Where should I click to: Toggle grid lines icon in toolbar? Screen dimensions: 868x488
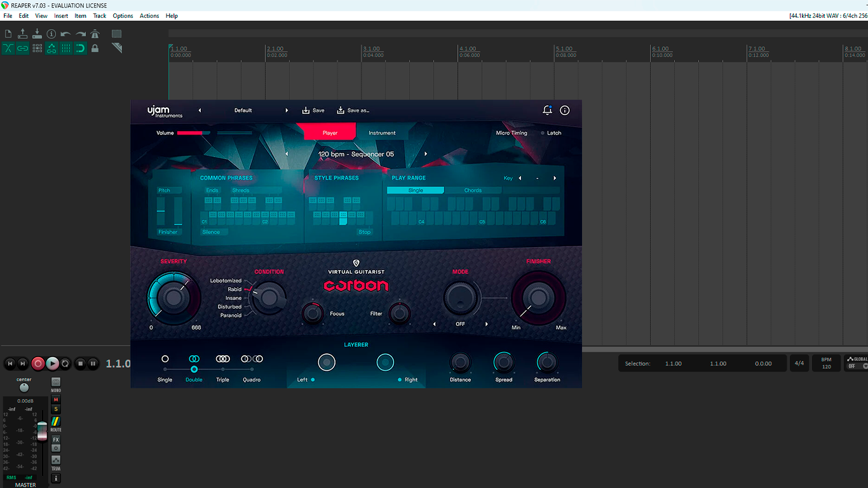[66, 48]
